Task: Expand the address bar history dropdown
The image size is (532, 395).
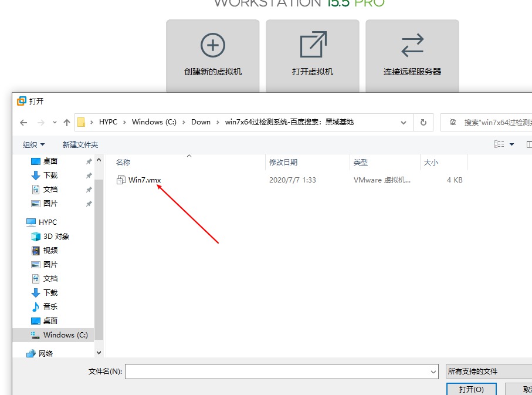Action: coord(404,122)
